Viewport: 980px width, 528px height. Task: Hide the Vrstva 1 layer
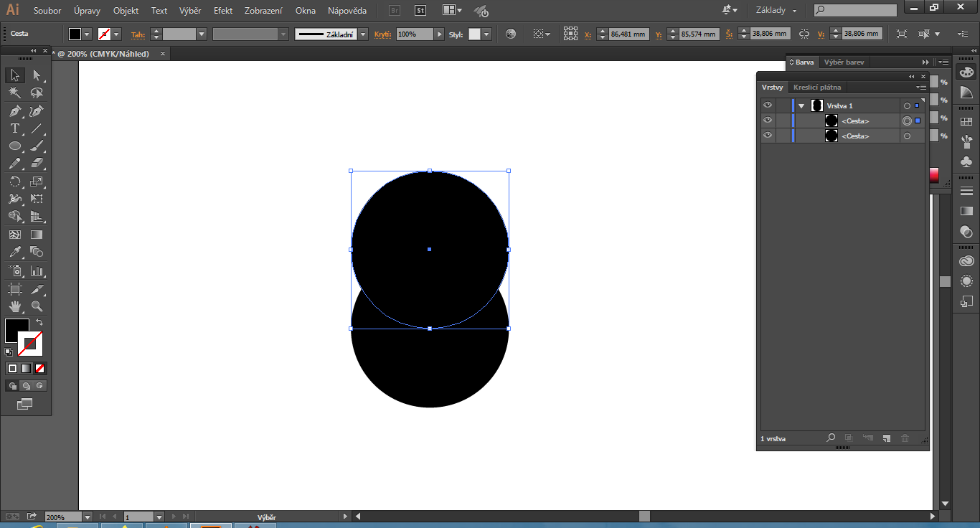(768, 105)
